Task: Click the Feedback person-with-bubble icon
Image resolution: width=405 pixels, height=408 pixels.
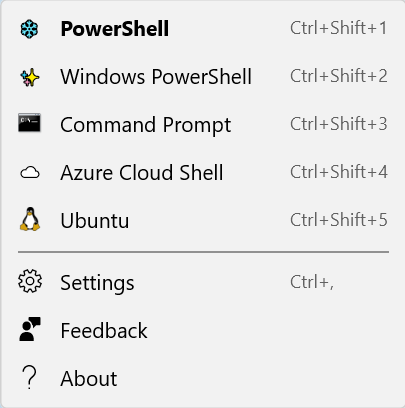Action: pyautogui.click(x=30, y=329)
